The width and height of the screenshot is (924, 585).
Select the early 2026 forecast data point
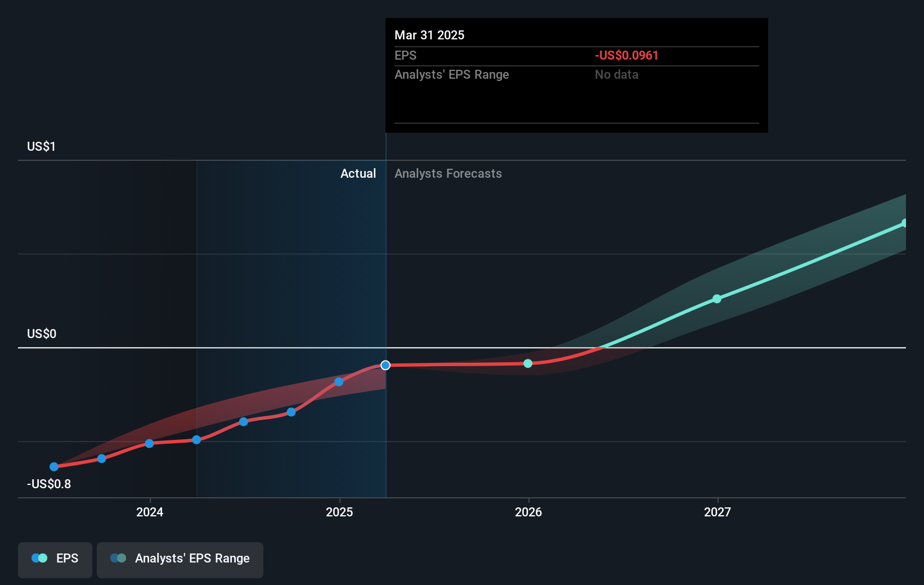pyautogui.click(x=528, y=363)
